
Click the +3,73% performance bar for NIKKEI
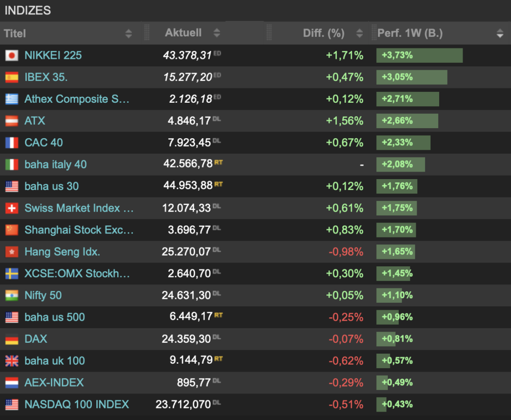(419, 55)
